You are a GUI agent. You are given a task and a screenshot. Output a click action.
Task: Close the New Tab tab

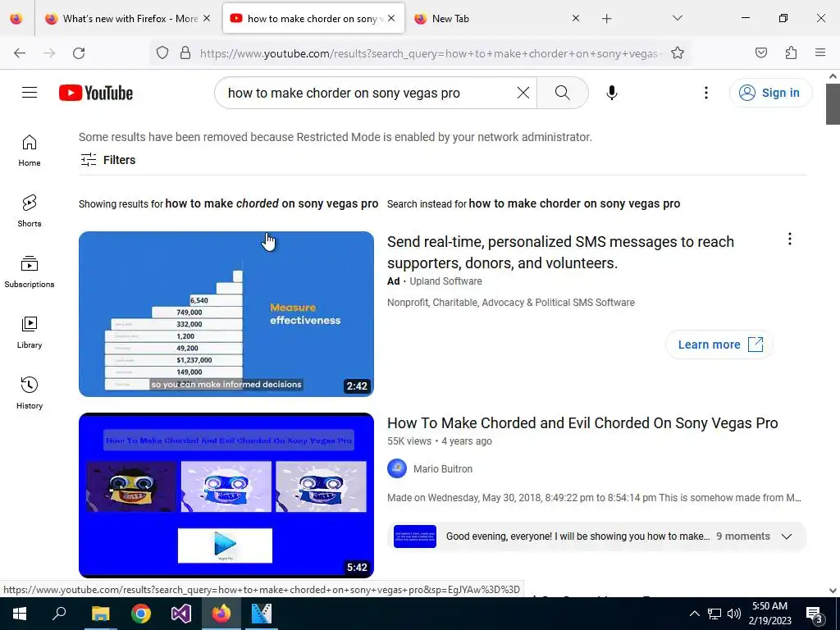pyautogui.click(x=575, y=18)
